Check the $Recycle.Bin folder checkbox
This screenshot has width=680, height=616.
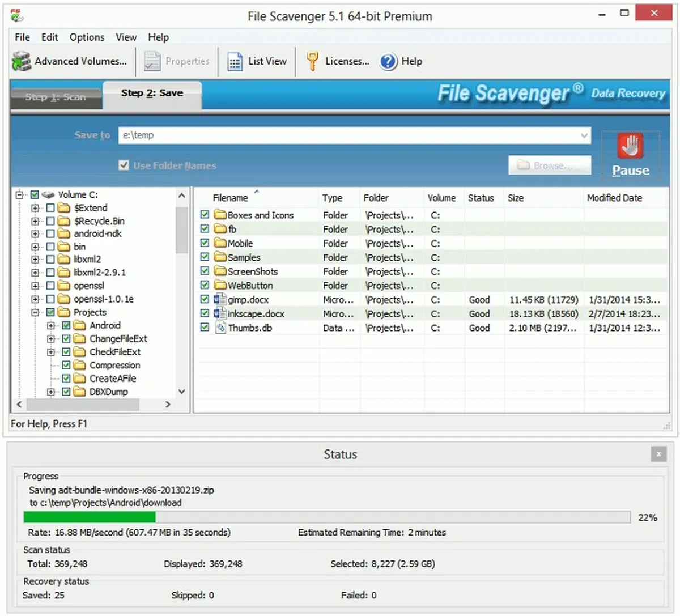(50, 220)
